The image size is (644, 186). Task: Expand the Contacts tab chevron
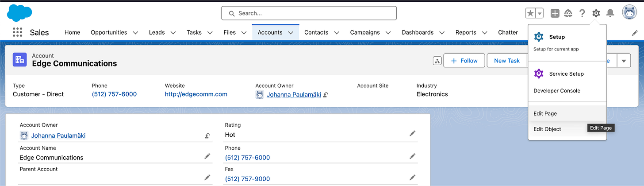(337, 33)
